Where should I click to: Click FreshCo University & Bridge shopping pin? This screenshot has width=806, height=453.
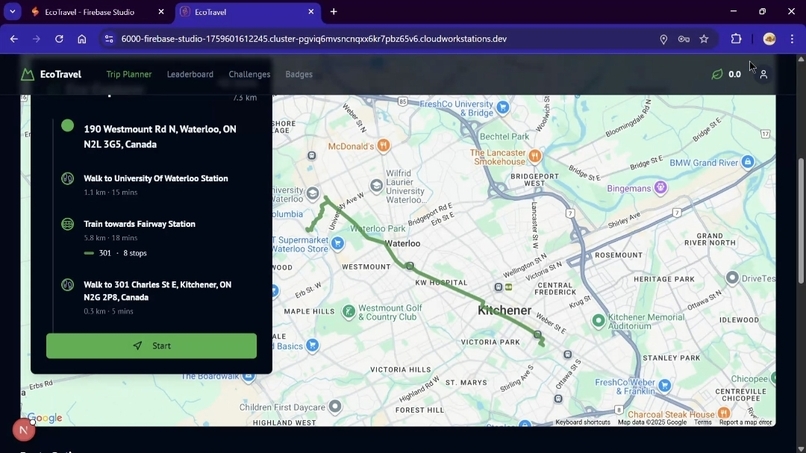pos(503,107)
